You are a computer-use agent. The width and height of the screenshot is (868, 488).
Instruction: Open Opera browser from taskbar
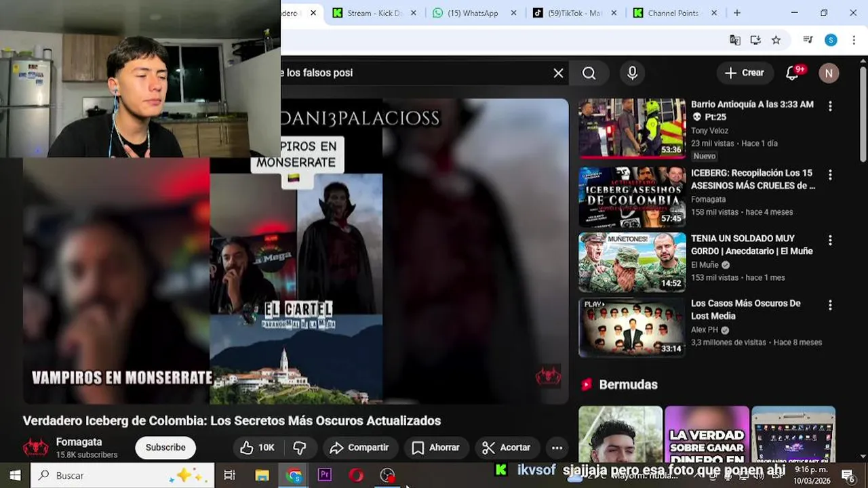[356, 475]
